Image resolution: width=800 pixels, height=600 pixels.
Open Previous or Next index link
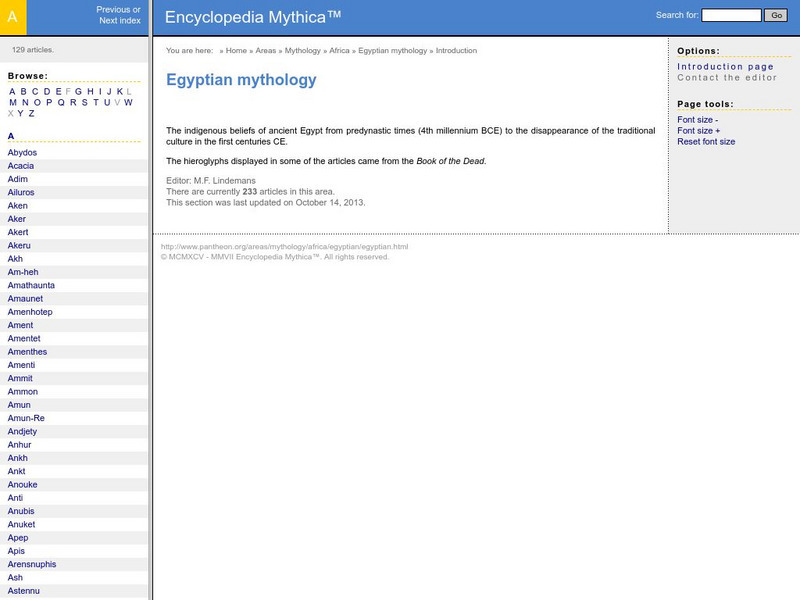(x=119, y=15)
